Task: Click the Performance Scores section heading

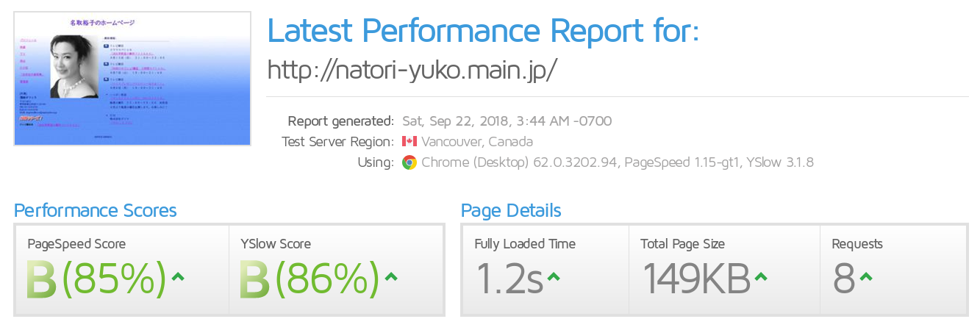Action: [96, 211]
